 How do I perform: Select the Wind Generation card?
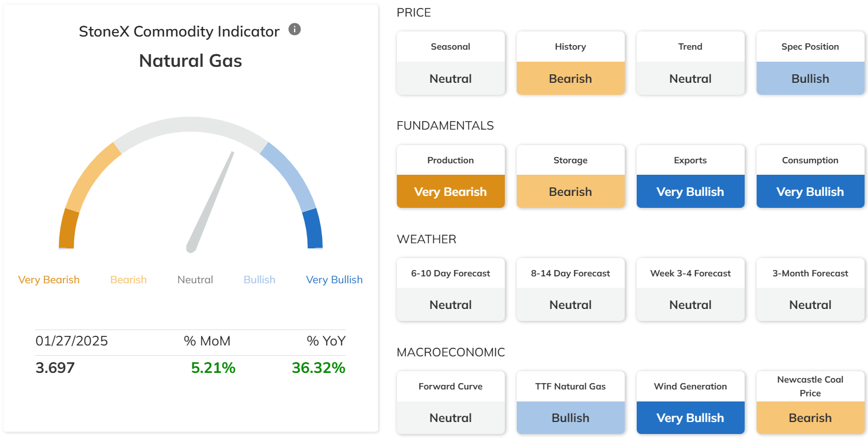click(690, 403)
